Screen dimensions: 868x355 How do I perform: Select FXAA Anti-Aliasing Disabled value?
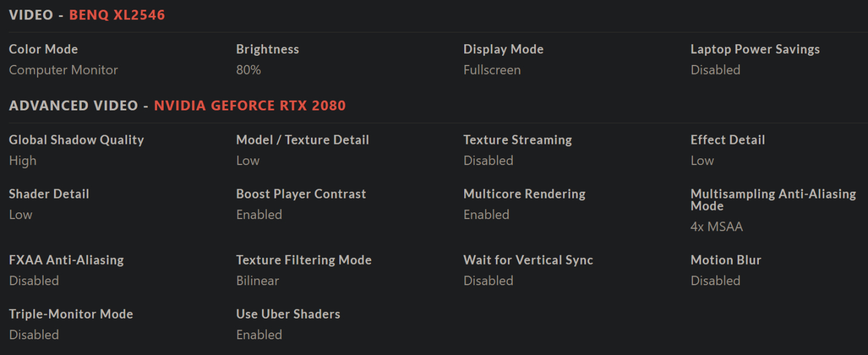point(34,280)
